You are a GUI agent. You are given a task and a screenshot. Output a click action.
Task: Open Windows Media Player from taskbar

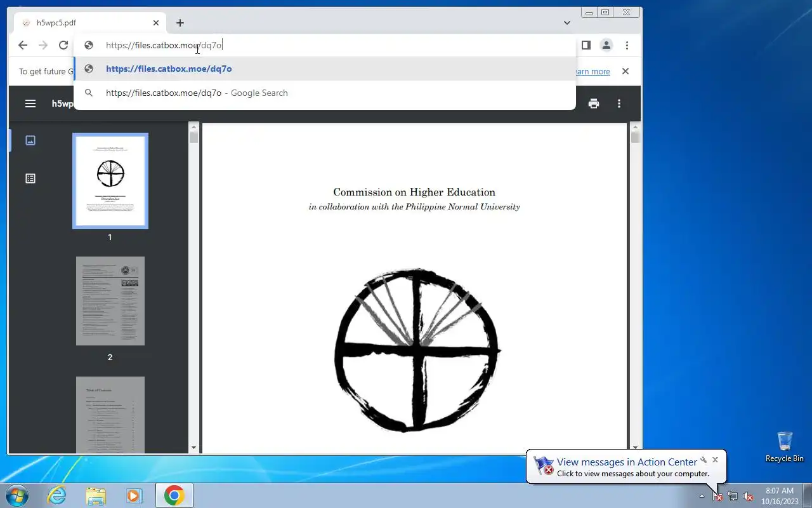(134, 495)
